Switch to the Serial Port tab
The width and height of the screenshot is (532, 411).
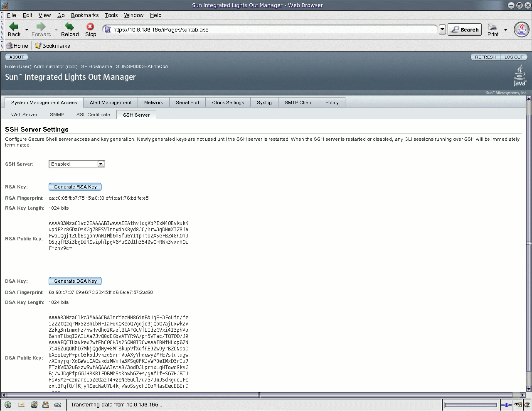click(x=187, y=103)
